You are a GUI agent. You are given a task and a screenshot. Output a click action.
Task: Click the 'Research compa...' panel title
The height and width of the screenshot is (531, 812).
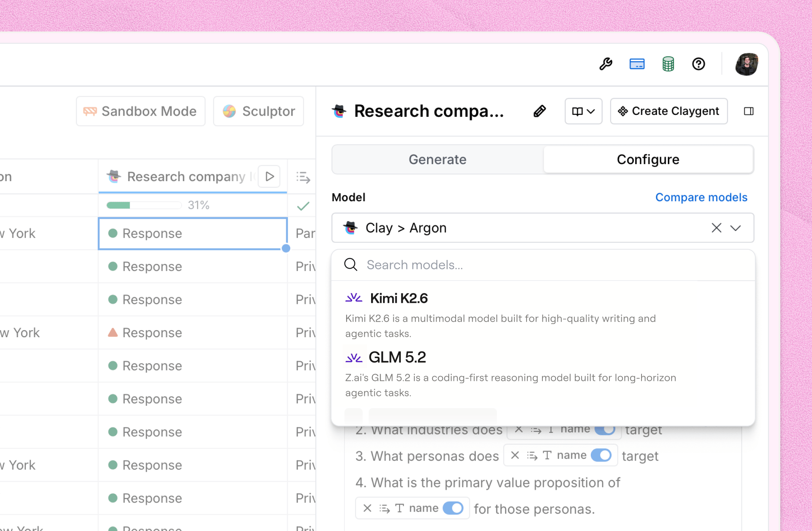pos(429,111)
